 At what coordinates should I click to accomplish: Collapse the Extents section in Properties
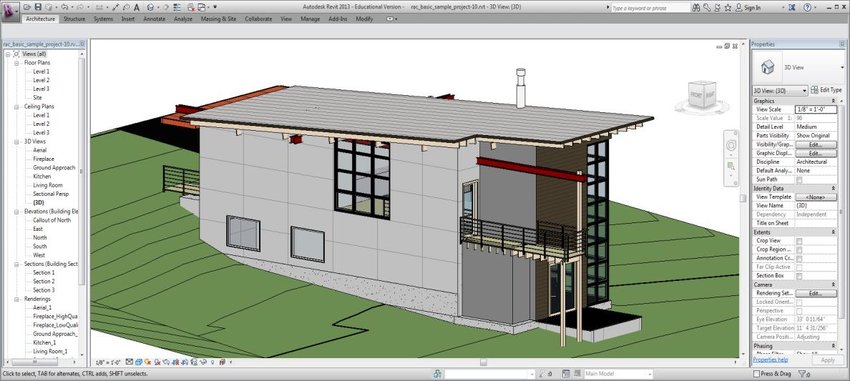point(834,232)
